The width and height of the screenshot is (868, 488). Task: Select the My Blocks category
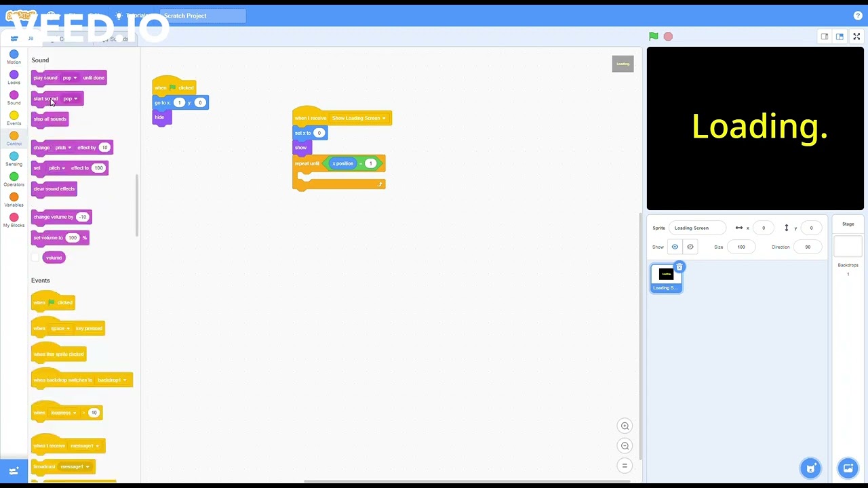[x=14, y=220]
